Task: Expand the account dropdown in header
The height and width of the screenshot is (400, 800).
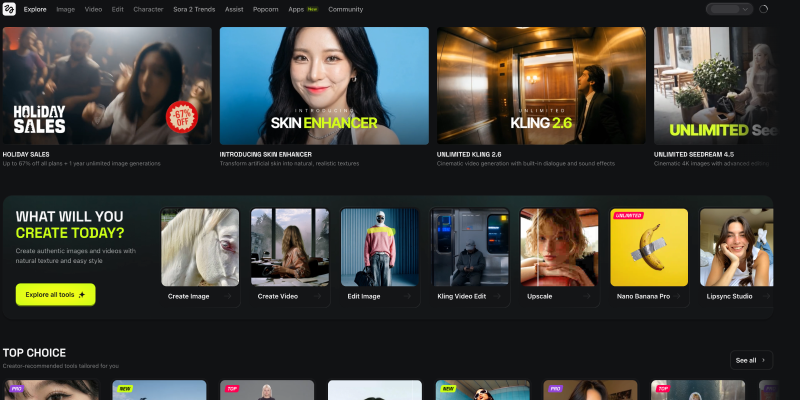Action: click(x=730, y=9)
